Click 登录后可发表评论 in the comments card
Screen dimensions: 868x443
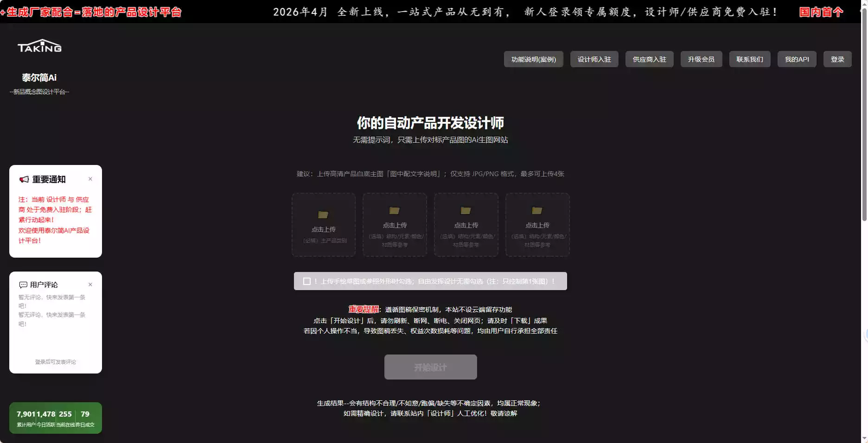click(56, 362)
